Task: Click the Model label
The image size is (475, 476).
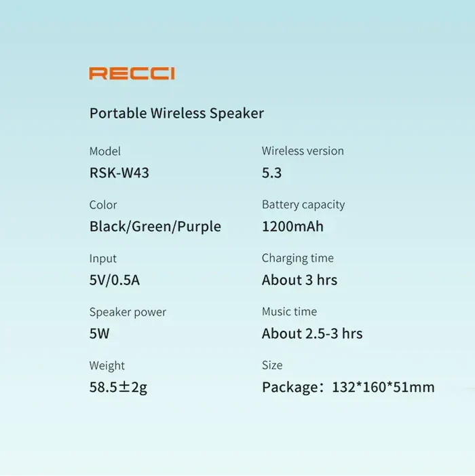Action: (105, 151)
